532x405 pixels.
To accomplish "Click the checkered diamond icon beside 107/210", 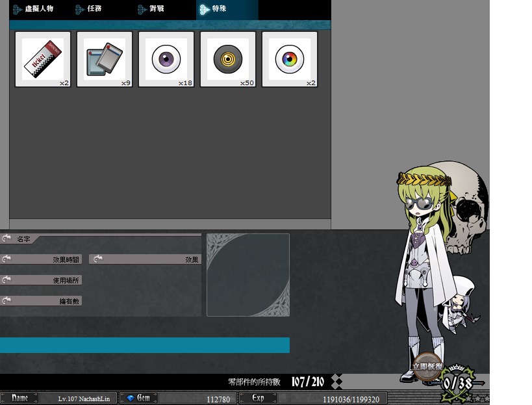I will [x=336, y=382].
